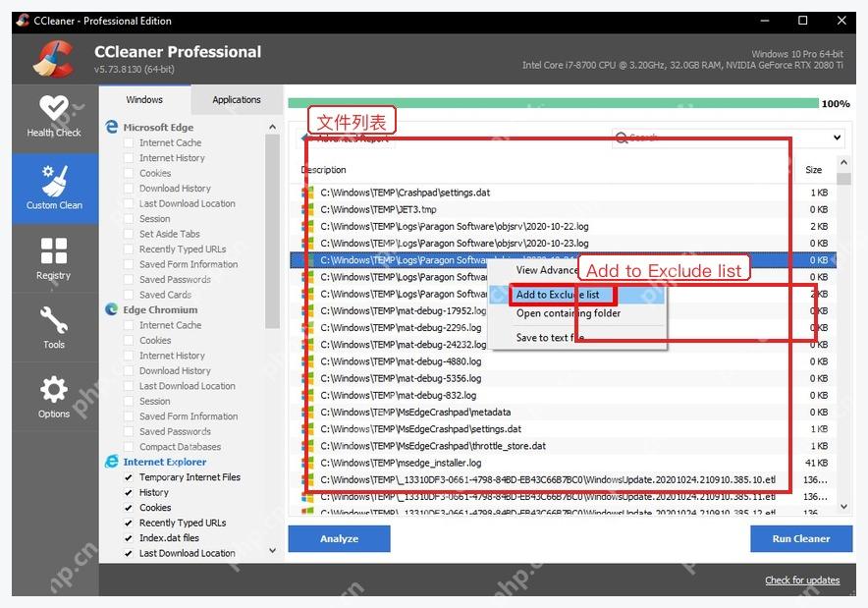
Task: Click the green analysis progress bar
Action: 553,103
